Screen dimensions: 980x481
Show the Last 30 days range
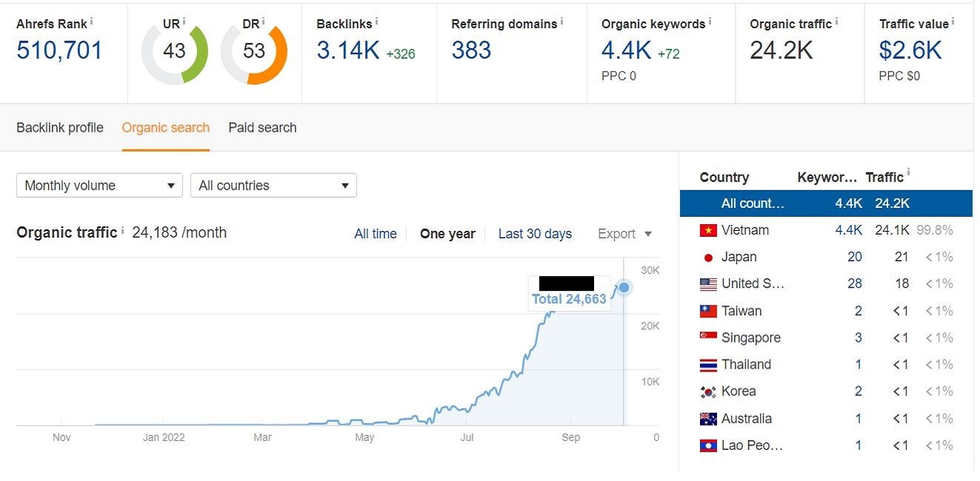click(535, 234)
